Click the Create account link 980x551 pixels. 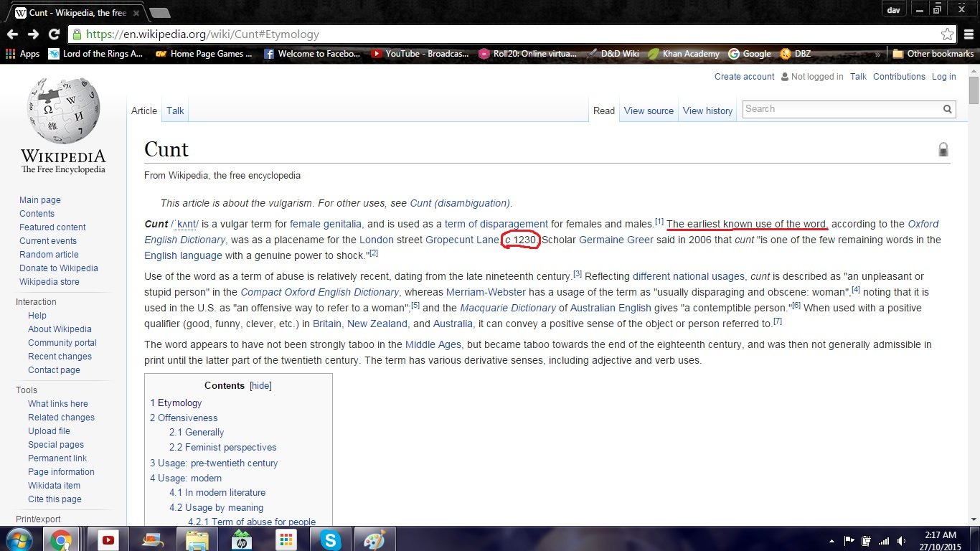[744, 77]
